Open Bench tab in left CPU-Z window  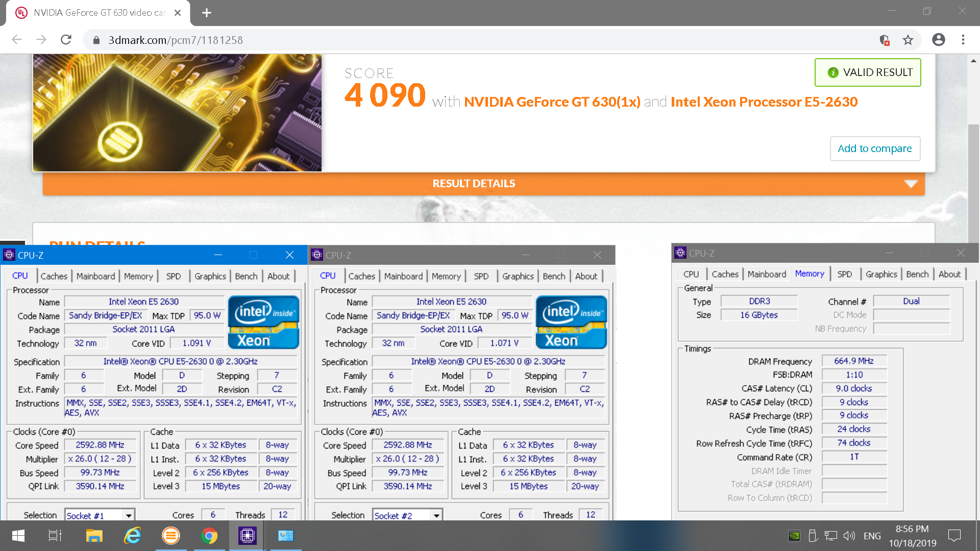click(246, 276)
